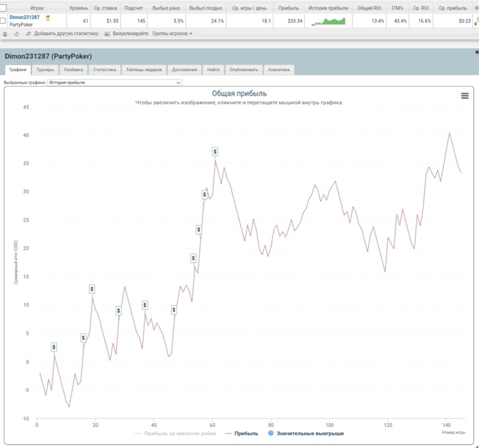Tick the checkbox for Dimon231287 row
Image resolution: width=479 pixels, height=448 pixels.
3,21
